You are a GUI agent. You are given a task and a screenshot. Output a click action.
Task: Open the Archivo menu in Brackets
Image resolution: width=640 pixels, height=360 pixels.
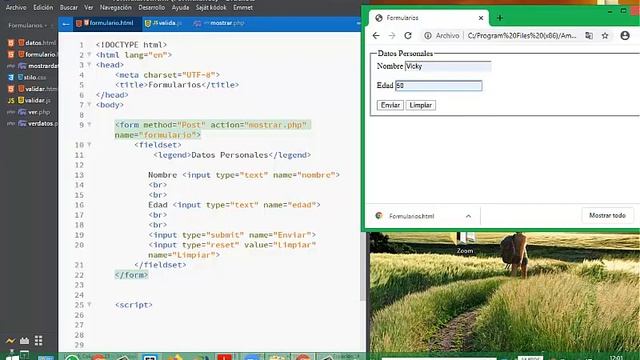click(16, 7)
